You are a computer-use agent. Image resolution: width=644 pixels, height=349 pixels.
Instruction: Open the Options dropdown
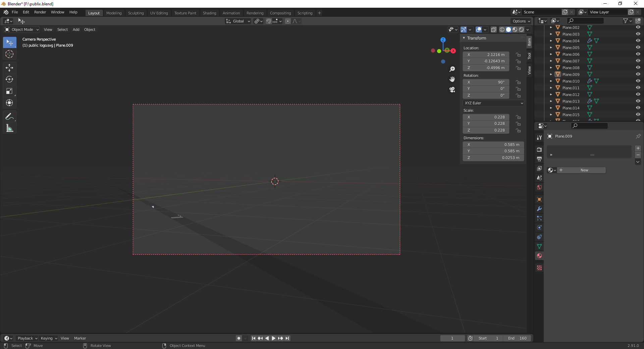(x=522, y=21)
